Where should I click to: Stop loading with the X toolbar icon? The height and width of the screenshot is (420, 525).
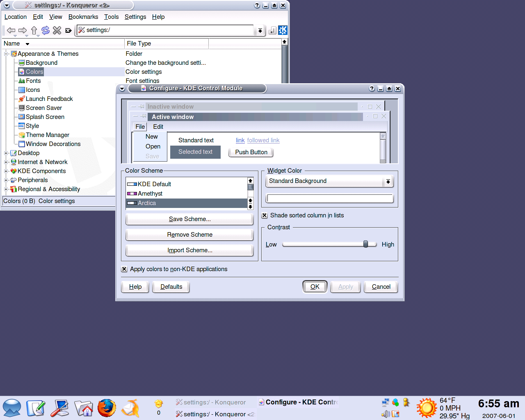[x=57, y=30]
